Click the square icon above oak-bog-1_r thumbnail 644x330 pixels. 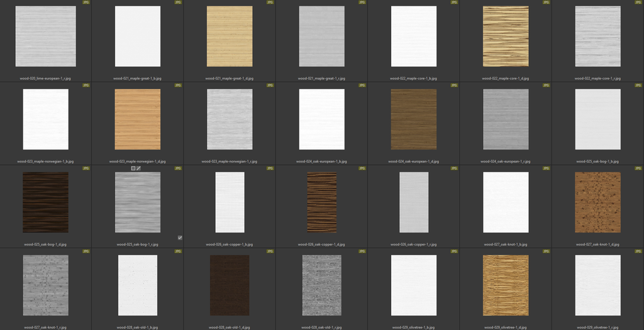tap(133, 168)
